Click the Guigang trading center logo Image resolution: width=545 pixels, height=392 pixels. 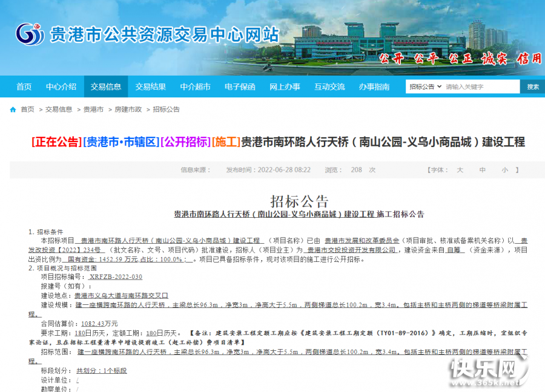(x=30, y=34)
